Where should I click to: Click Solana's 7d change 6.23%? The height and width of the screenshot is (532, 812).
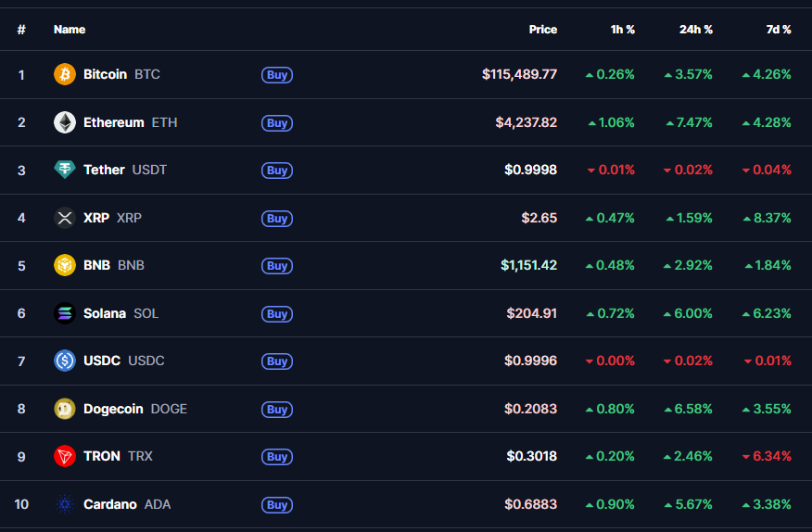[767, 313]
